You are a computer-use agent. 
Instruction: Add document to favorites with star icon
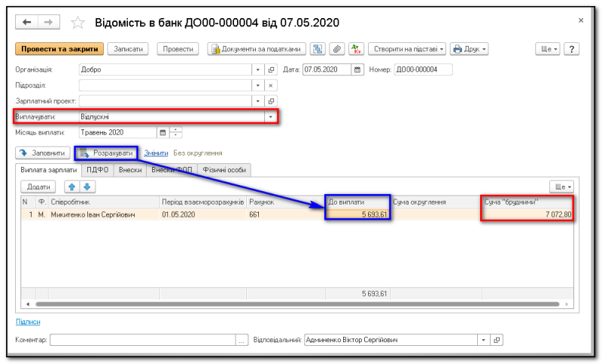[x=78, y=23]
